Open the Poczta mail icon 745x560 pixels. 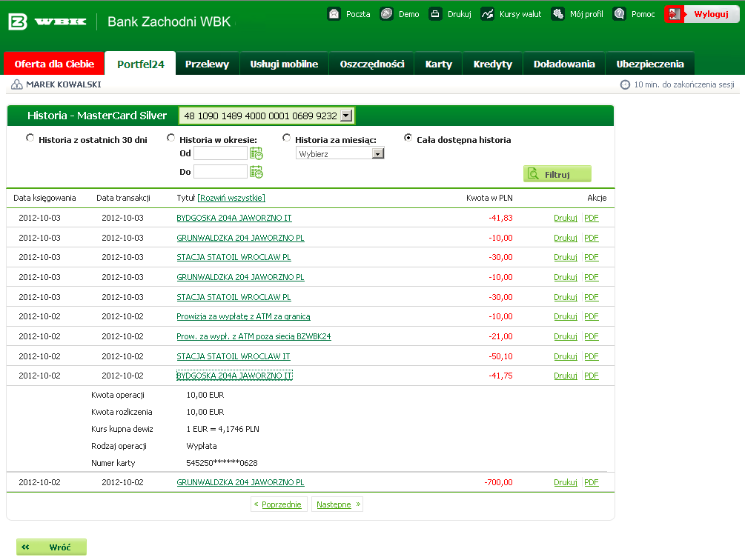click(334, 14)
